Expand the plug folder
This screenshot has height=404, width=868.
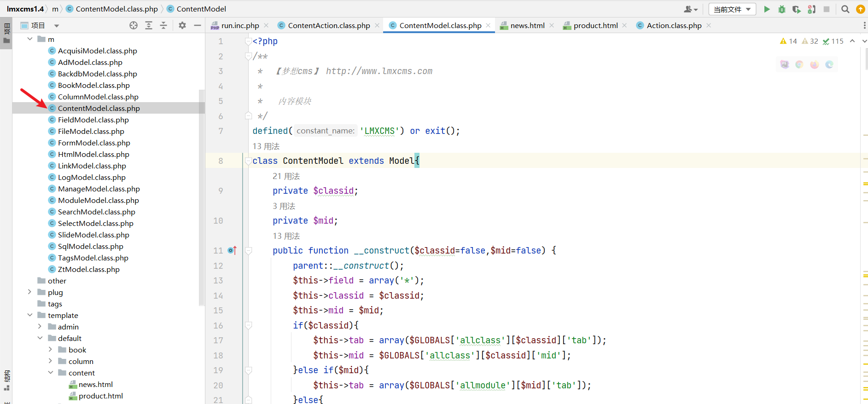[30, 292]
